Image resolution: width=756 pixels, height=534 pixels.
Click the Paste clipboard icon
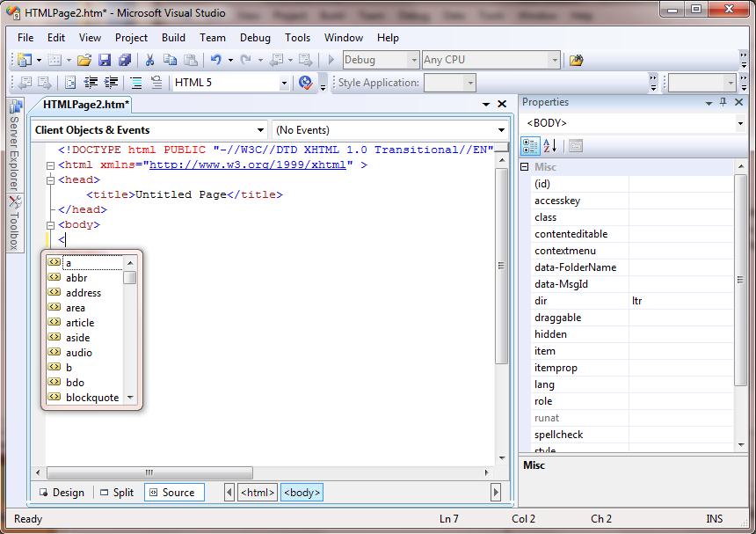click(x=191, y=60)
